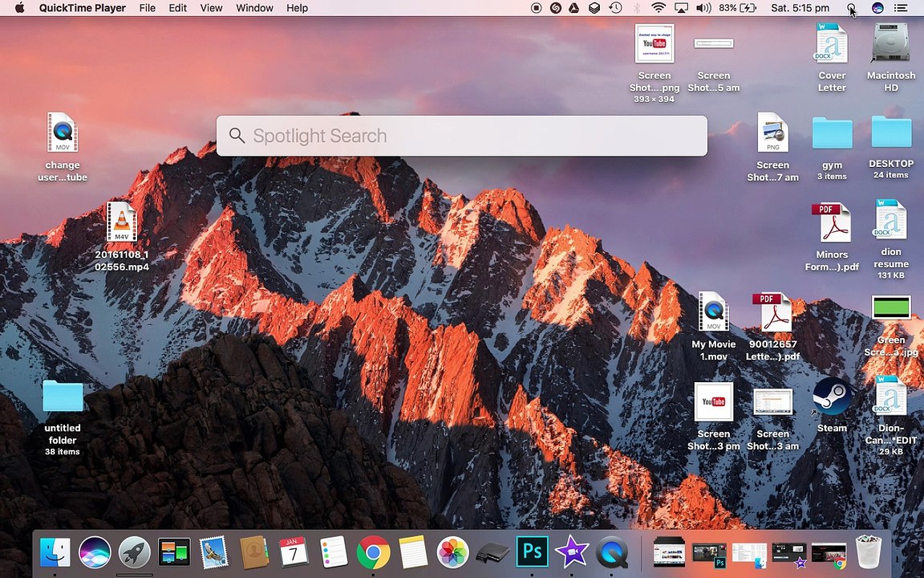Open the PlayStation console app in Dock
Viewport: 924px width, 578px height.
pos(492,553)
